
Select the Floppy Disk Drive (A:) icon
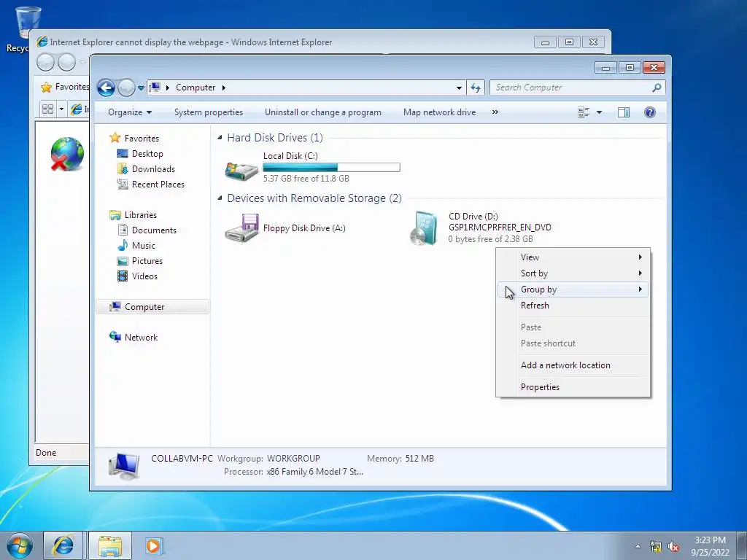[x=242, y=228]
